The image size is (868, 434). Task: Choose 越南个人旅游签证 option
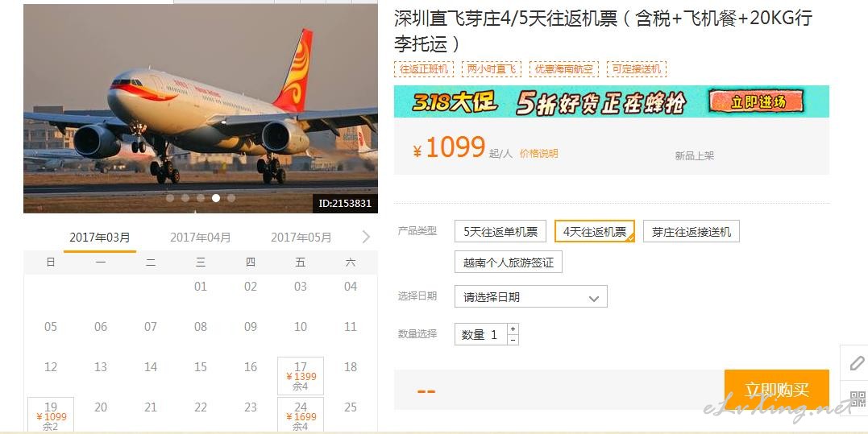(509, 262)
